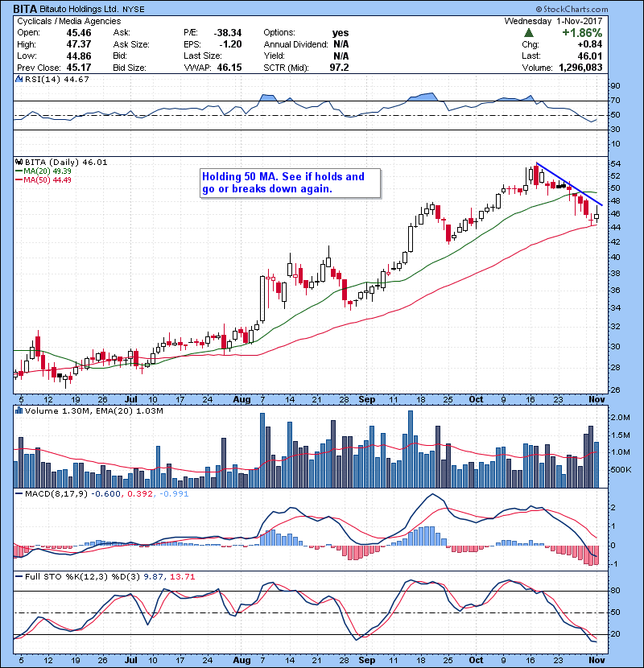Viewport: 644px width, 668px height.
Task: Click the +1.86% percent change value
Action: pyautogui.click(x=582, y=32)
